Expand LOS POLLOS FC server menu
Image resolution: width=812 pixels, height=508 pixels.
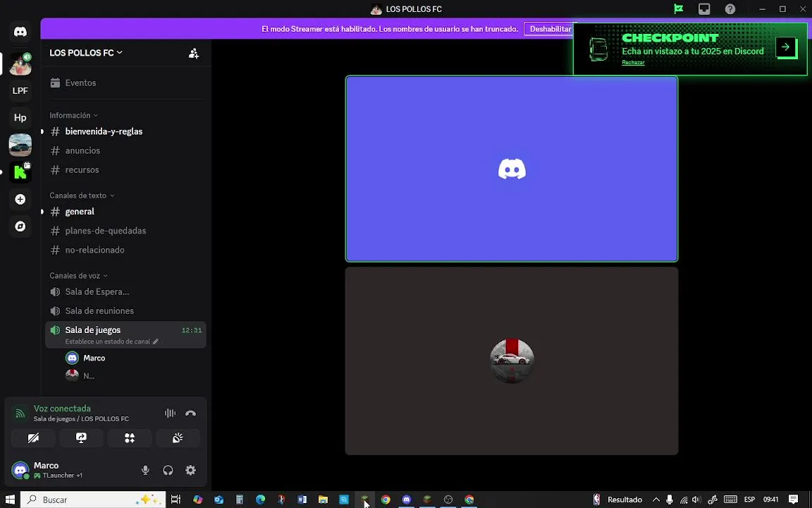tap(86, 53)
